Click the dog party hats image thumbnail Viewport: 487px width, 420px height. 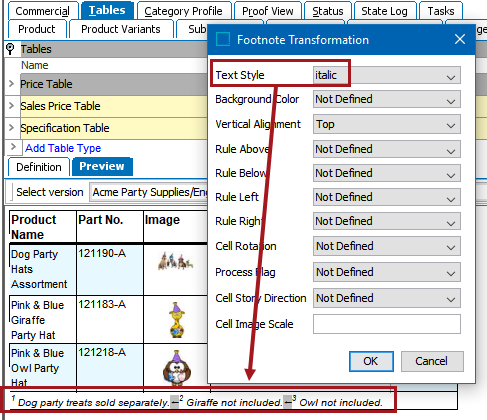[176, 261]
